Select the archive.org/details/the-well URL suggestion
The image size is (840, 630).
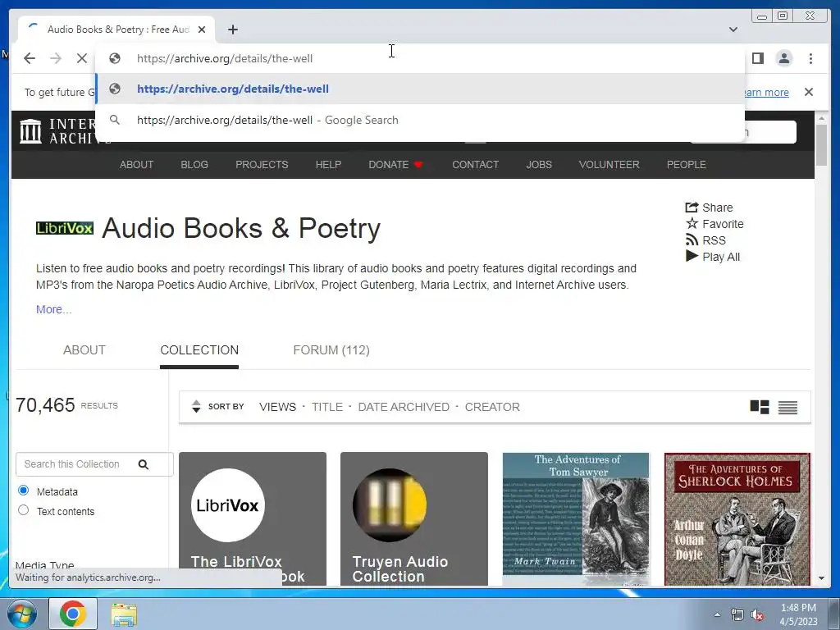pos(420,89)
